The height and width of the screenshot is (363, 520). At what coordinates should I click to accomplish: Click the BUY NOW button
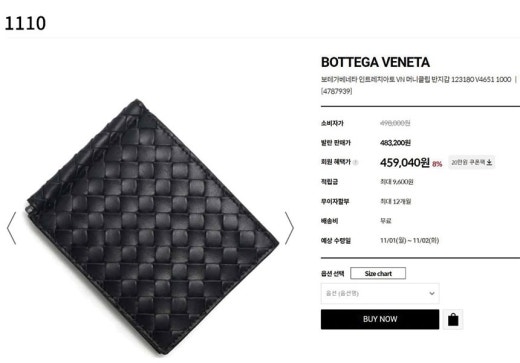coord(380,319)
